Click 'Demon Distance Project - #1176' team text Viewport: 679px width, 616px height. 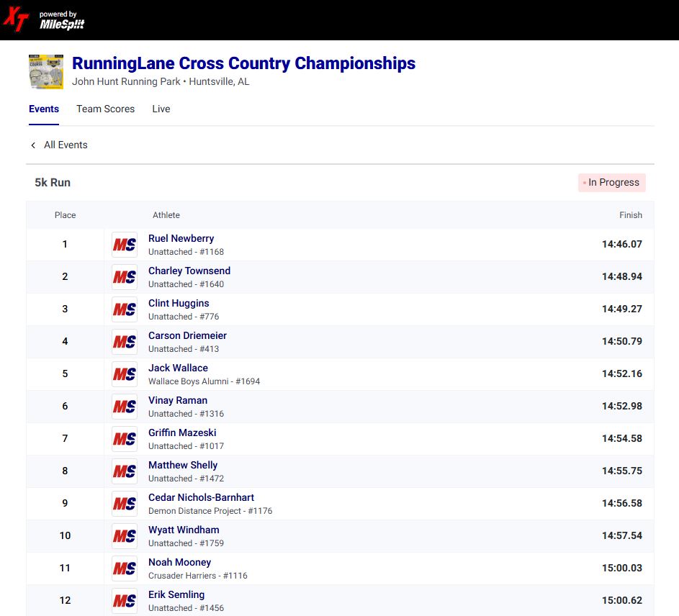210,511
